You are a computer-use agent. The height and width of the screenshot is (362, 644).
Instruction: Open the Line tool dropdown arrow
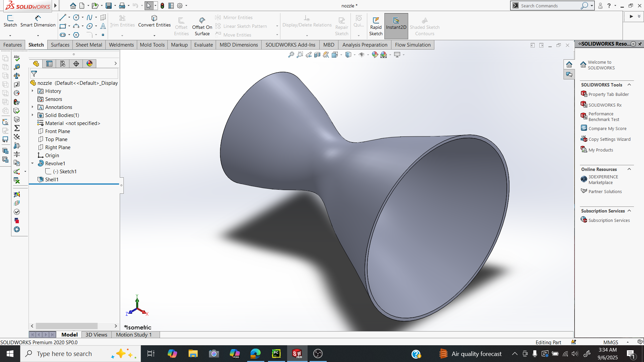69,17
